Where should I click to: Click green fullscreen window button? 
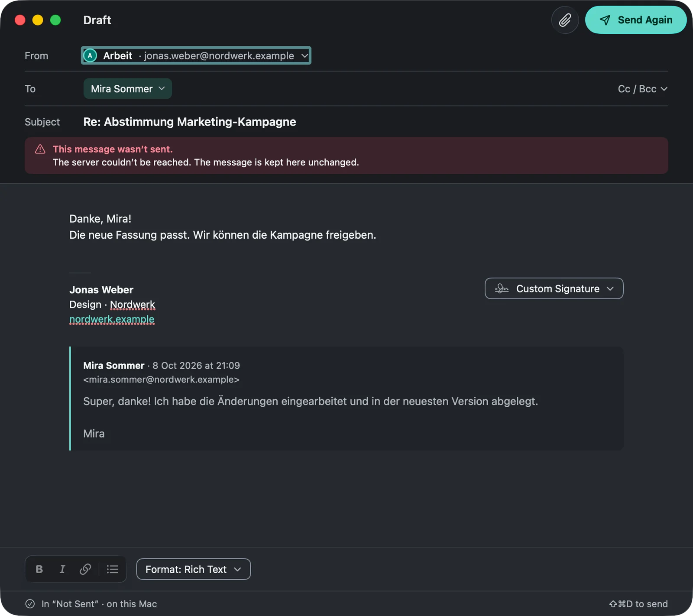point(55,20)
